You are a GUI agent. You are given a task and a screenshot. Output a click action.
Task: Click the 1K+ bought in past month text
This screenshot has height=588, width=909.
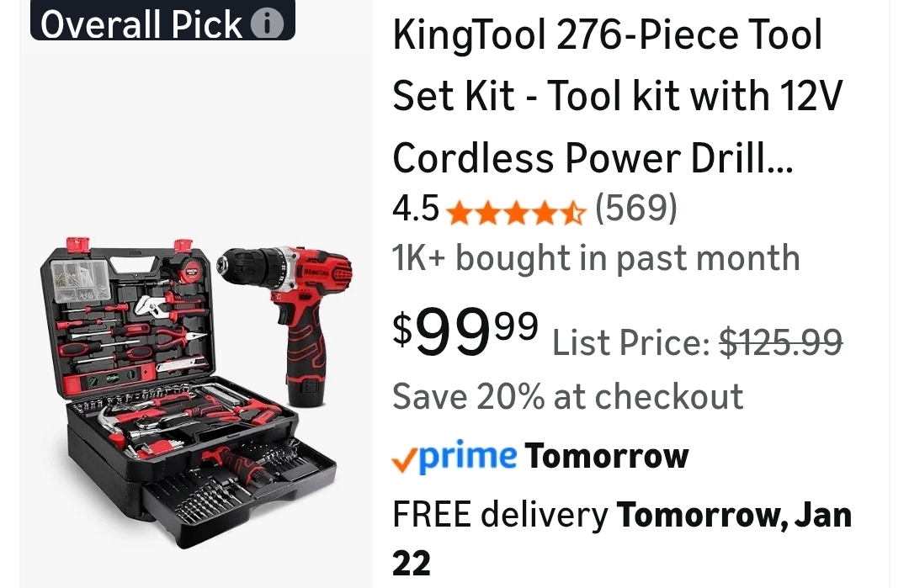click(x=596, y=257)
